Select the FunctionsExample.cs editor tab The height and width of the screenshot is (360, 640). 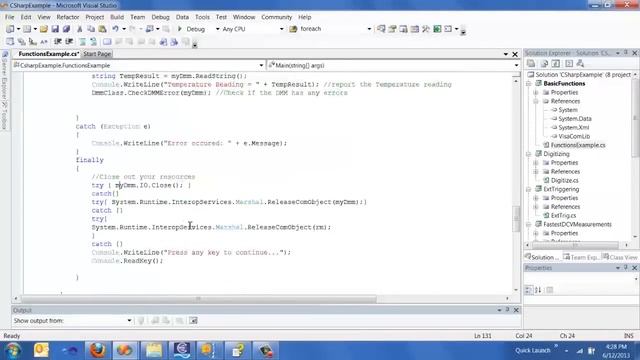coord(49,54)
